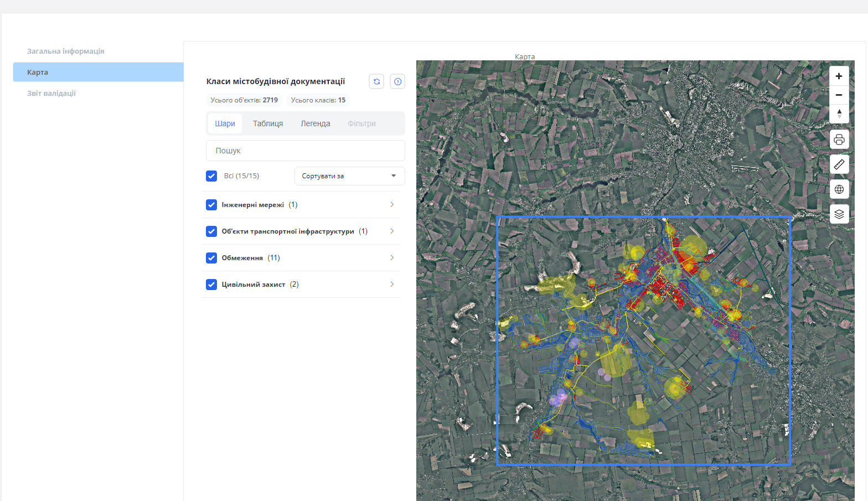Click the refresh classes icon

[376, 81]
